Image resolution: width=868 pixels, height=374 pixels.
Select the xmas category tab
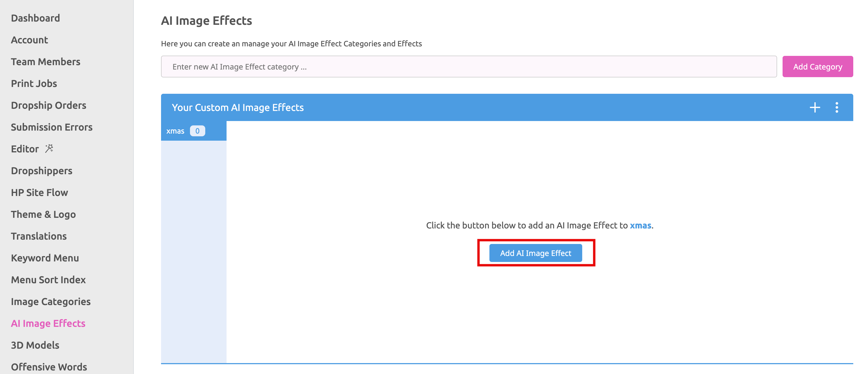click(176, 131)
